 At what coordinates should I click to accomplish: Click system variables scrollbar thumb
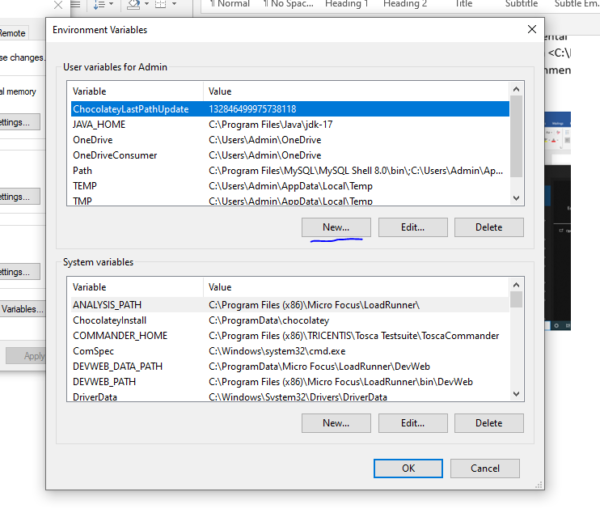516,299
